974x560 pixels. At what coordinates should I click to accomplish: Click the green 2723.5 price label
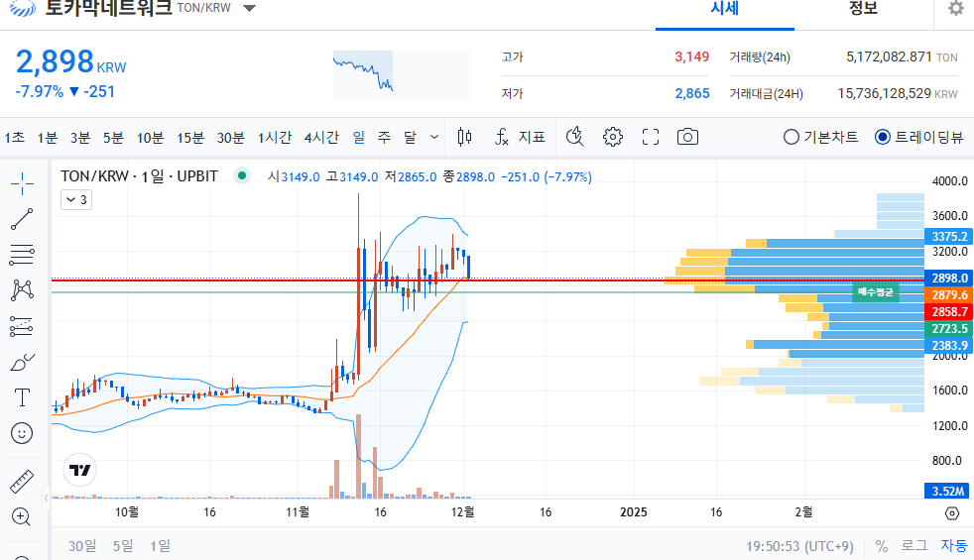(x=949, y=328)
